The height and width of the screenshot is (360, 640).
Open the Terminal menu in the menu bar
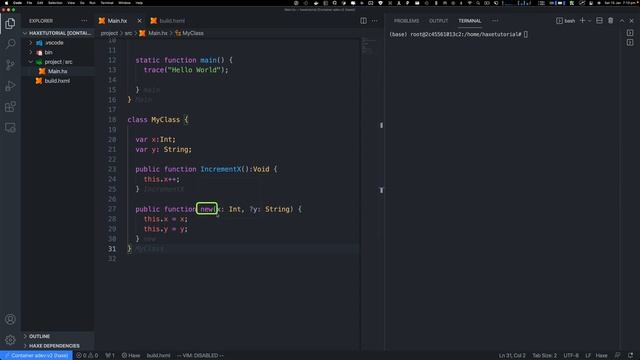point(107,3)
